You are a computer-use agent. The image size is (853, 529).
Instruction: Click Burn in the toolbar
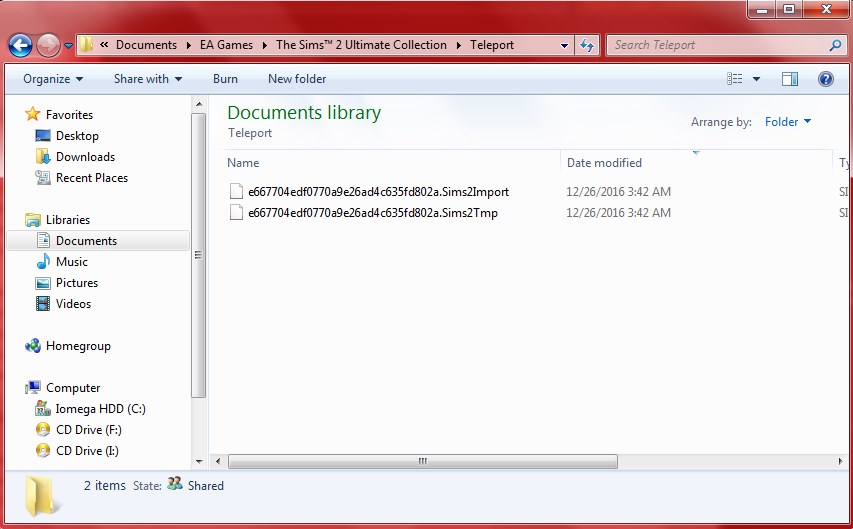pyautogui.click(x=225, y=79)
